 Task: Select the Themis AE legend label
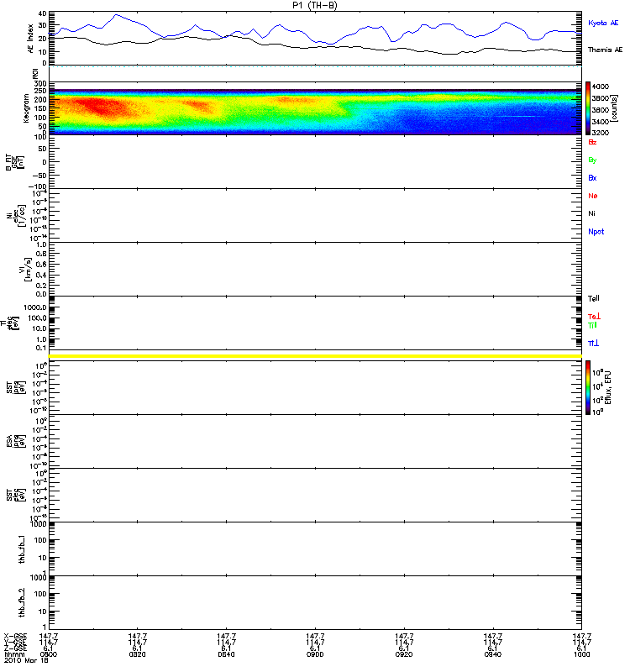tap(605, 50)
